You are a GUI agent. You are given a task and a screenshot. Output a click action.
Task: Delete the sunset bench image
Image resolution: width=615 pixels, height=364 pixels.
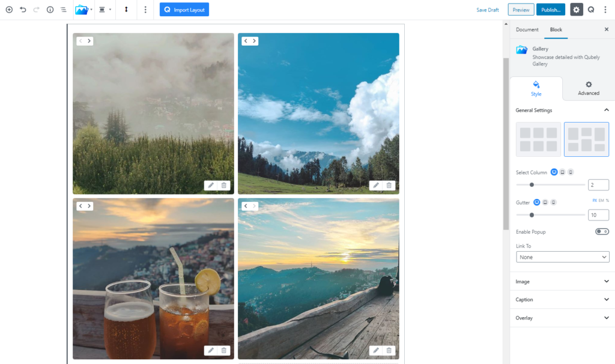pos(389,350)
